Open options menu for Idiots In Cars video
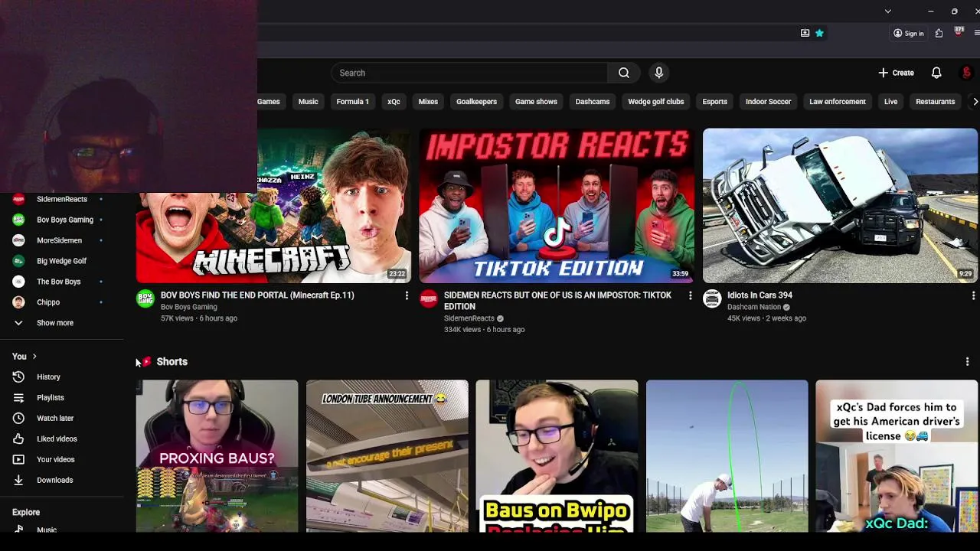Viewport: 980px width, 551px height. tap(973, 295)
